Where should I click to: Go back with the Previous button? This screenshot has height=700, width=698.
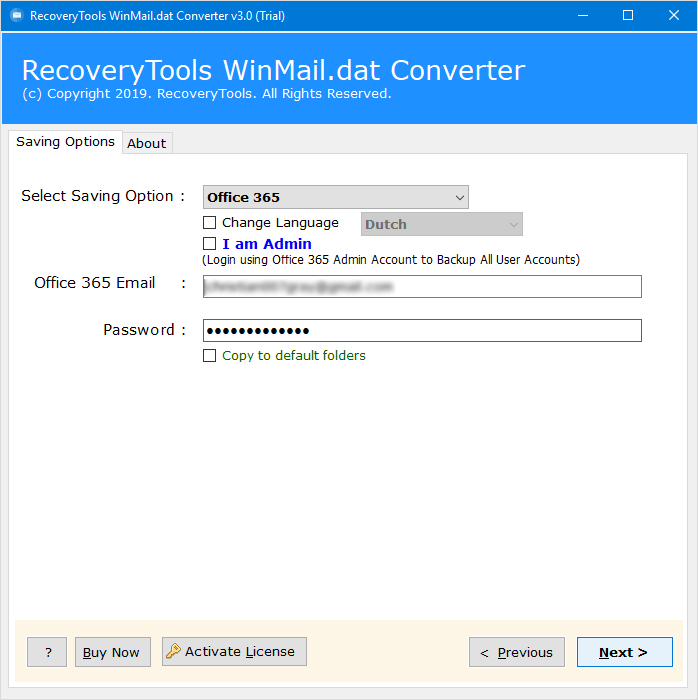(516, 652)
